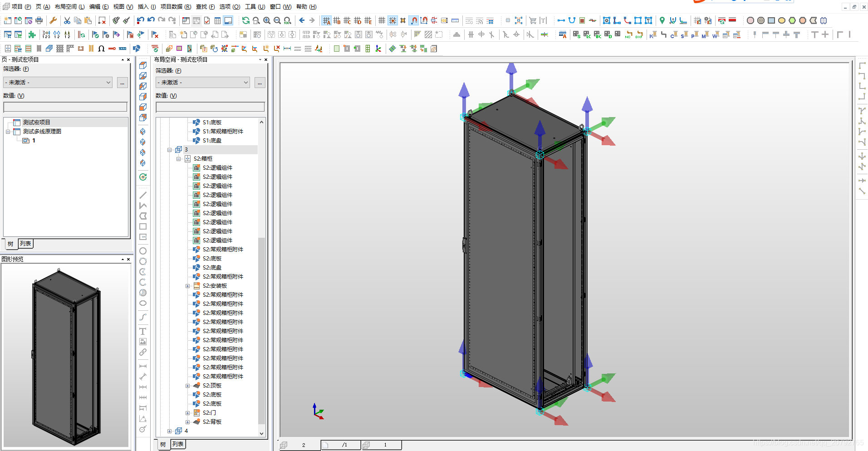868x451 pixels.
Task: Open settings with the wrench icon
Action: (x=53, y=20)
